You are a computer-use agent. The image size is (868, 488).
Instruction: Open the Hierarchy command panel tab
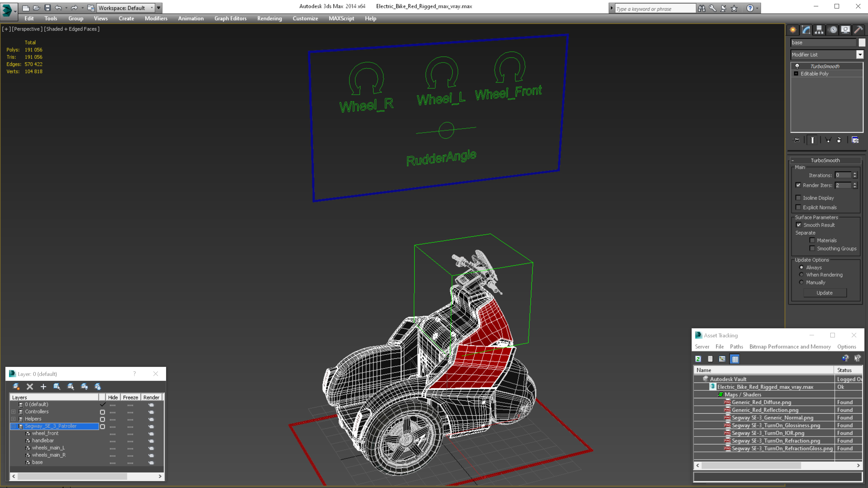(x=819, y=30)
